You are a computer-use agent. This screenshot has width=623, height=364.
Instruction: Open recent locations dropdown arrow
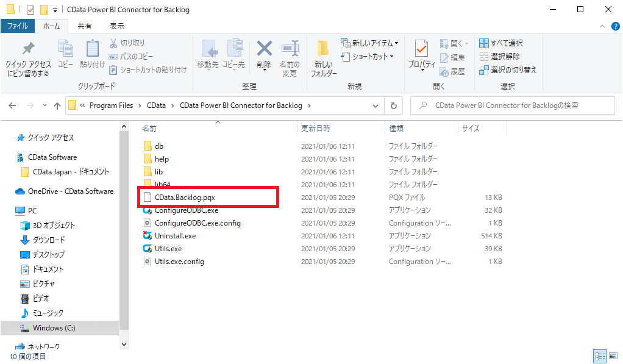[x=44, y=105]
